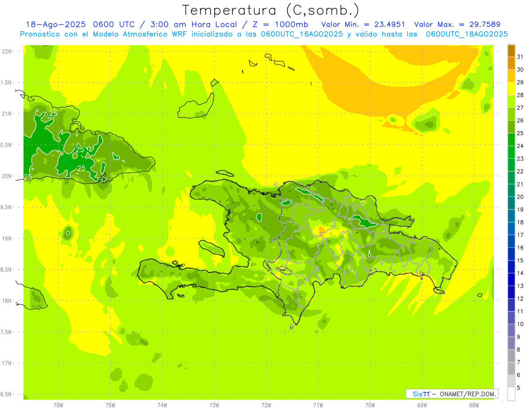Image resolution: width=532 pixels, height=411 pixels.
Task: Click the "6.5N" latitude label
Action: pyautogui.click(x=7, y=394)
